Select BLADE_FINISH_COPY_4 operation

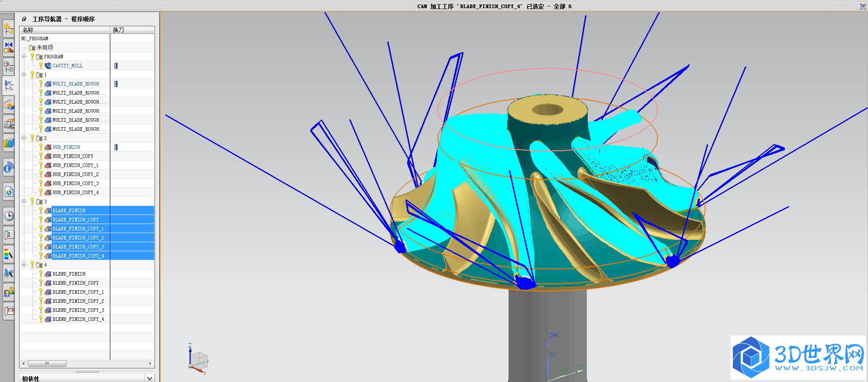(78, 256)
